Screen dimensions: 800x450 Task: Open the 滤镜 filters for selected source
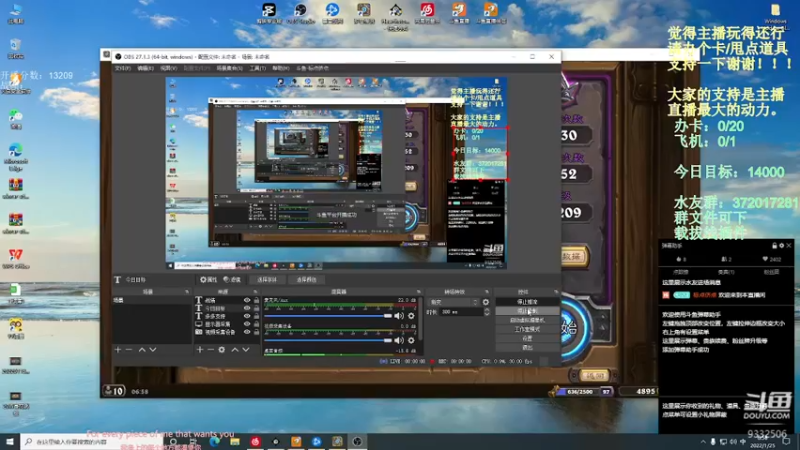[232, 280]
